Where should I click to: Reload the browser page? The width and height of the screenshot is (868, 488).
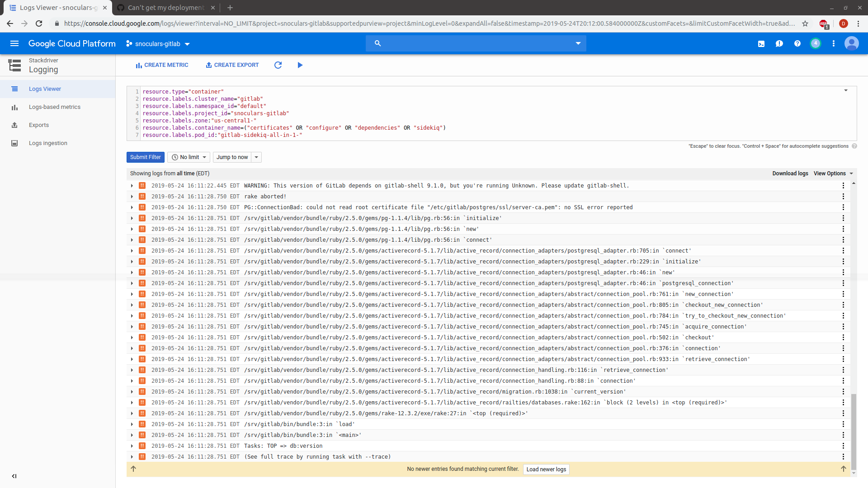pos(39,23)
